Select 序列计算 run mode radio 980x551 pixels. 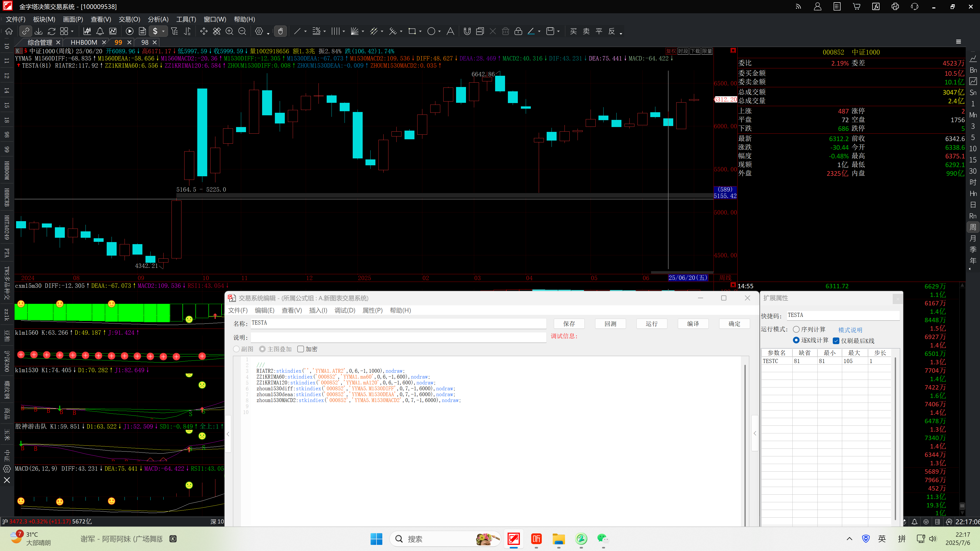click(796, 329)
